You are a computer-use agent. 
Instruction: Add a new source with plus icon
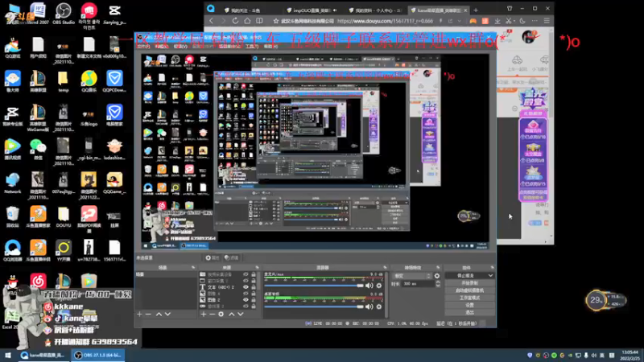tap(204, 314)
